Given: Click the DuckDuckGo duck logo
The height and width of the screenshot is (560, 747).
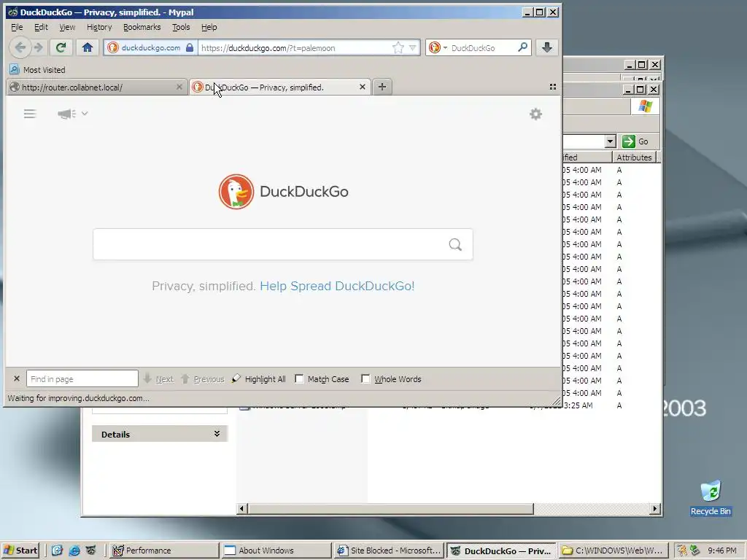Looking at the screenshot, I should 236,192.
